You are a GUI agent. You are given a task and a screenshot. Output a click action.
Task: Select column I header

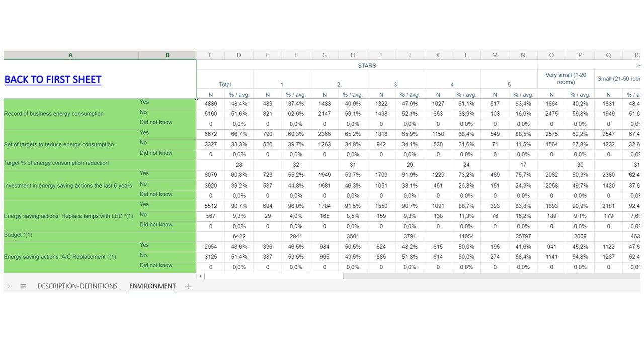(x=381, y=55)
